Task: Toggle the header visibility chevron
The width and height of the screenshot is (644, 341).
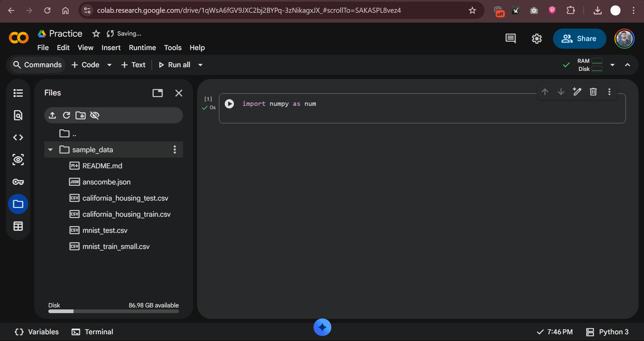Action: point(628,65)
